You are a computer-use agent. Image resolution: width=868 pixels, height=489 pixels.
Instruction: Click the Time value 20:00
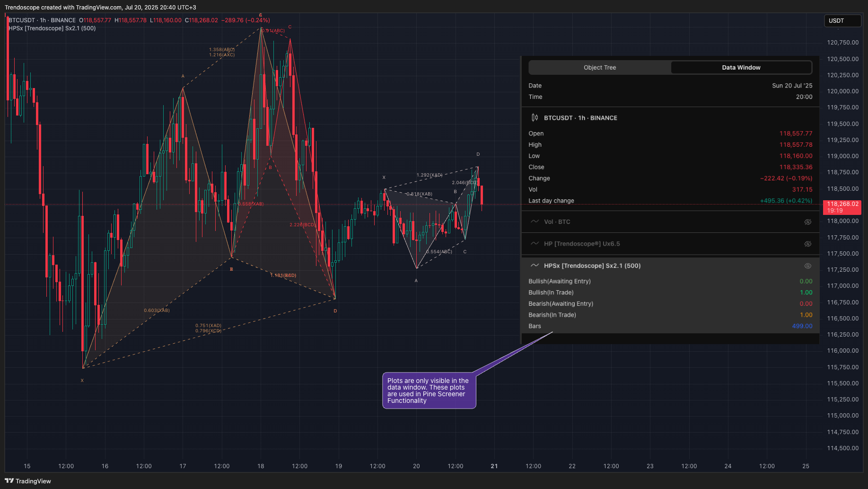click(x=804, y=97)
